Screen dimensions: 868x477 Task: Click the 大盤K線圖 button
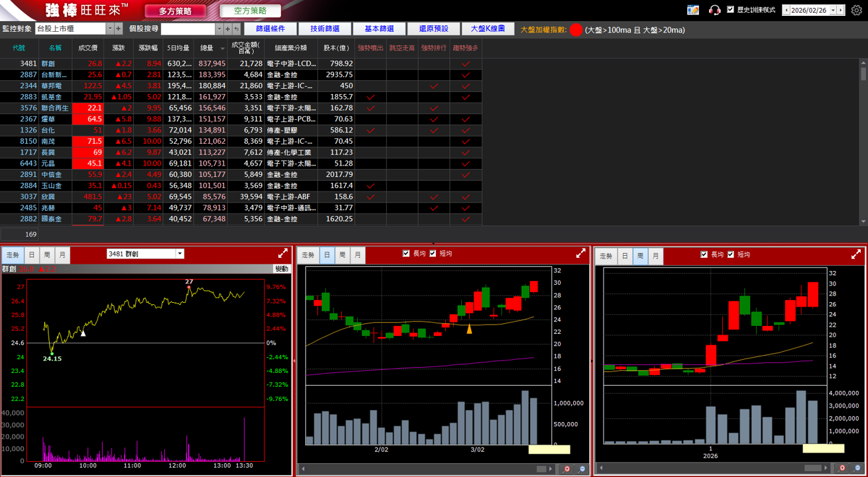pyautogui.click(x=488, y=29)
